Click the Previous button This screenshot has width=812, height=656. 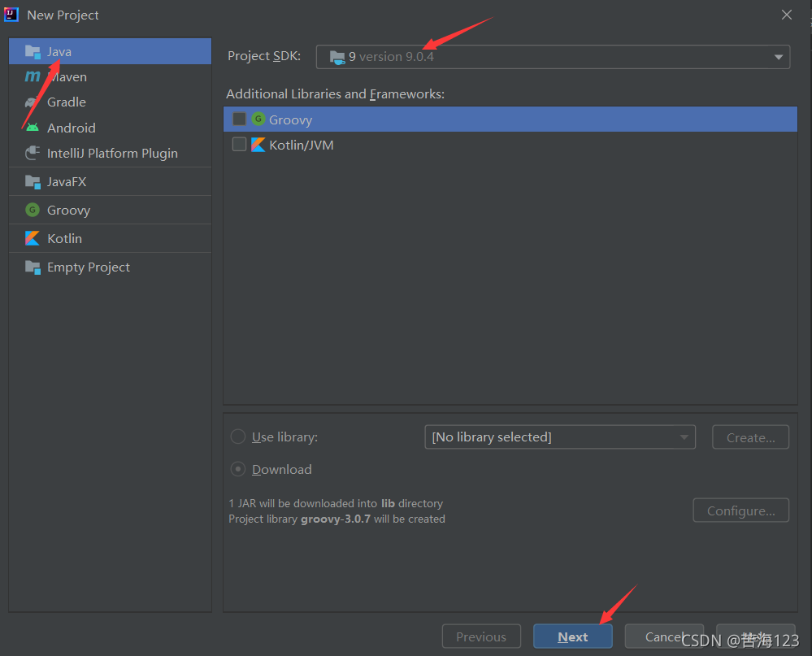(x=481, y=636)
